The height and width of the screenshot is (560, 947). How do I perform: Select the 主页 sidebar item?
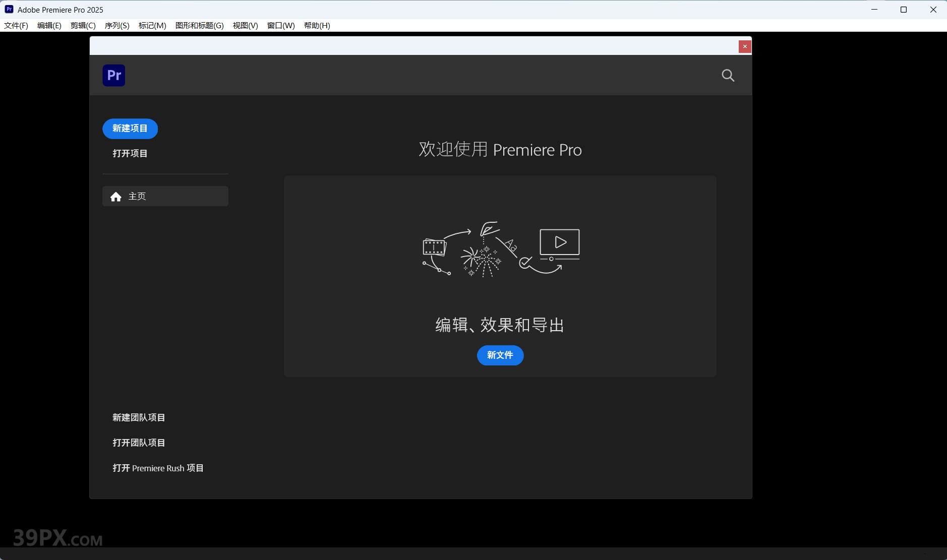click(x=165, y=196)
